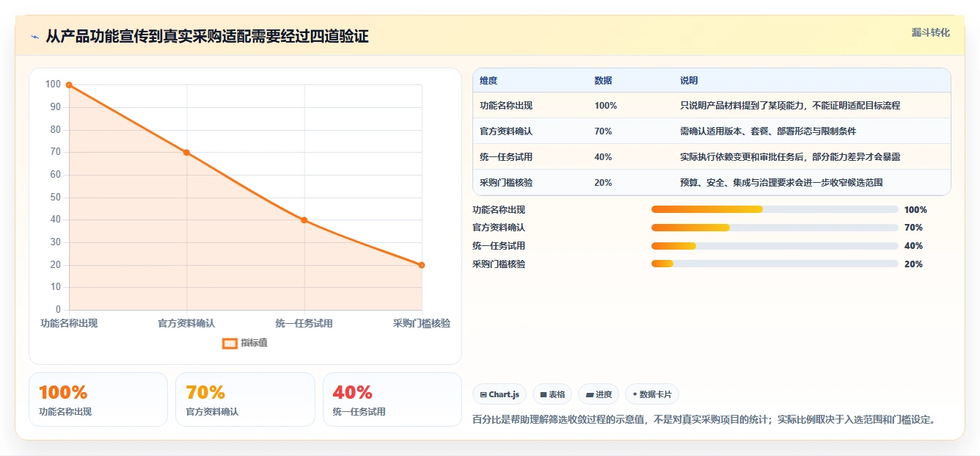Click the 漏斗转化 tag in the header
Image resolution: width=980 pixels, height=456 pixels.
coord(930,32)
